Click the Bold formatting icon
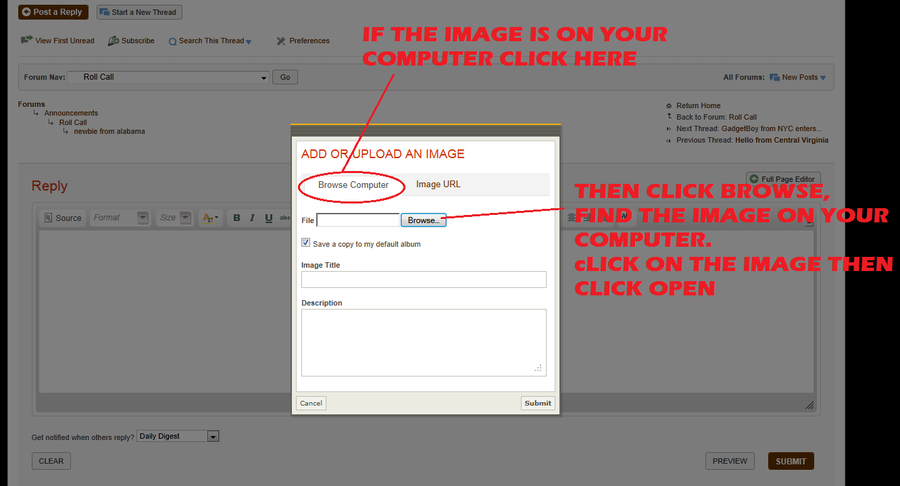Viewport: 900px width, 486px height. [x=237, y=218]
